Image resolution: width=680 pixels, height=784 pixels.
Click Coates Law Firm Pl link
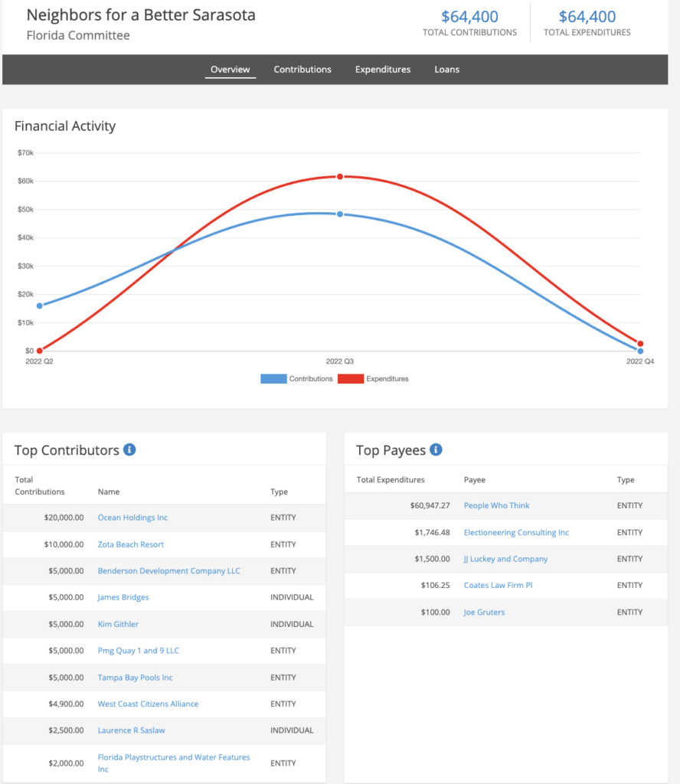click(x=498, y=586)
